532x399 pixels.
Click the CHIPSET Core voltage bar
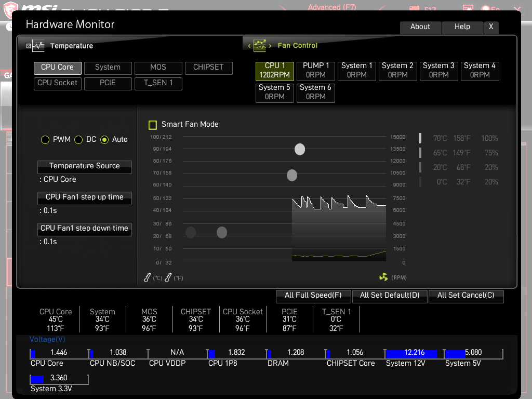[355, 353]
